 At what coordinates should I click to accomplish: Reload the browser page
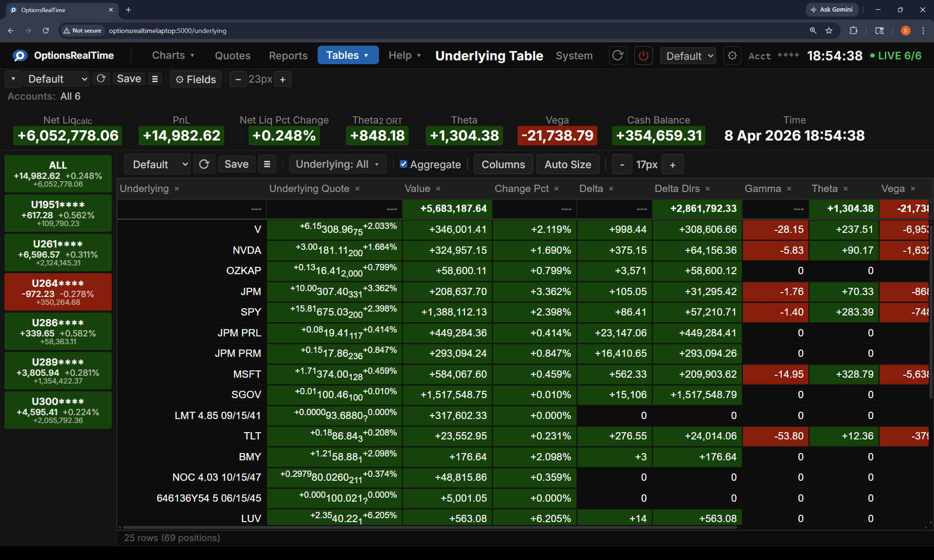point(46,31)
